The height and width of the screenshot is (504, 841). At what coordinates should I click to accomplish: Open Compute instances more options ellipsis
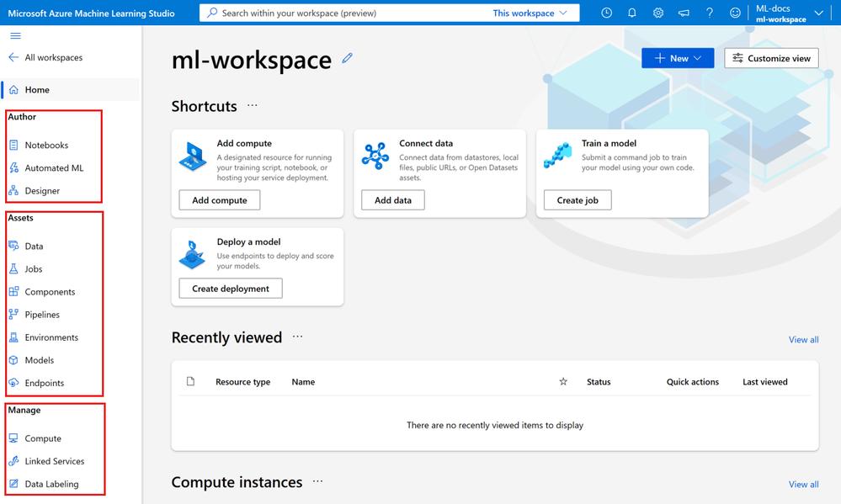(x=318, y=481)
